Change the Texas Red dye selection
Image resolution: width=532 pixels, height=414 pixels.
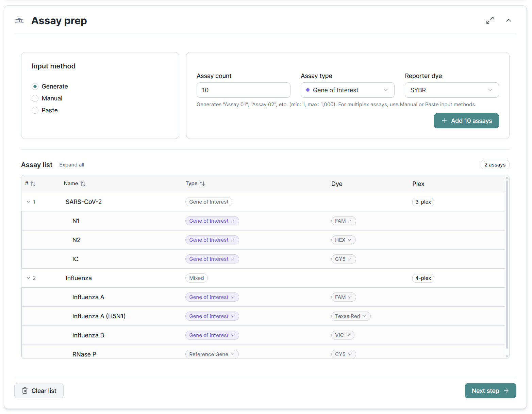(351, 316)
